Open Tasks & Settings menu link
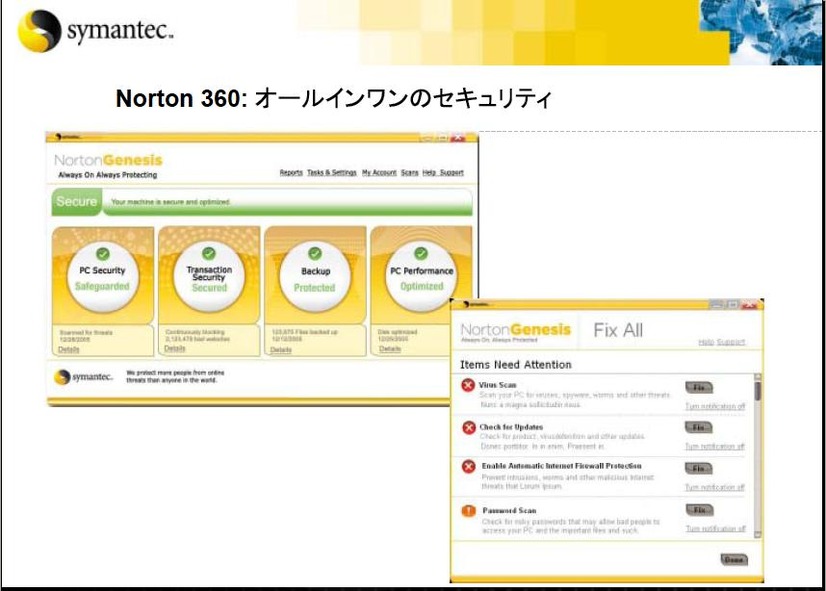Screen dimensions: 826x591 click(332, 172)
